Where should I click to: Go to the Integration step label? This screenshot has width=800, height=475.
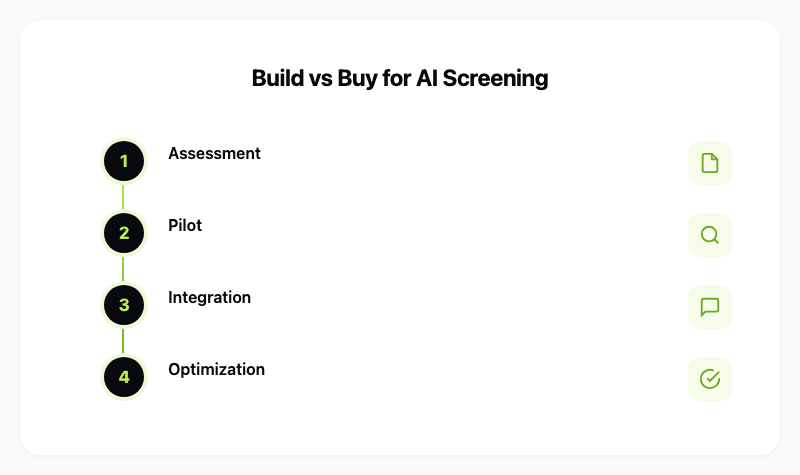[209, 297]
